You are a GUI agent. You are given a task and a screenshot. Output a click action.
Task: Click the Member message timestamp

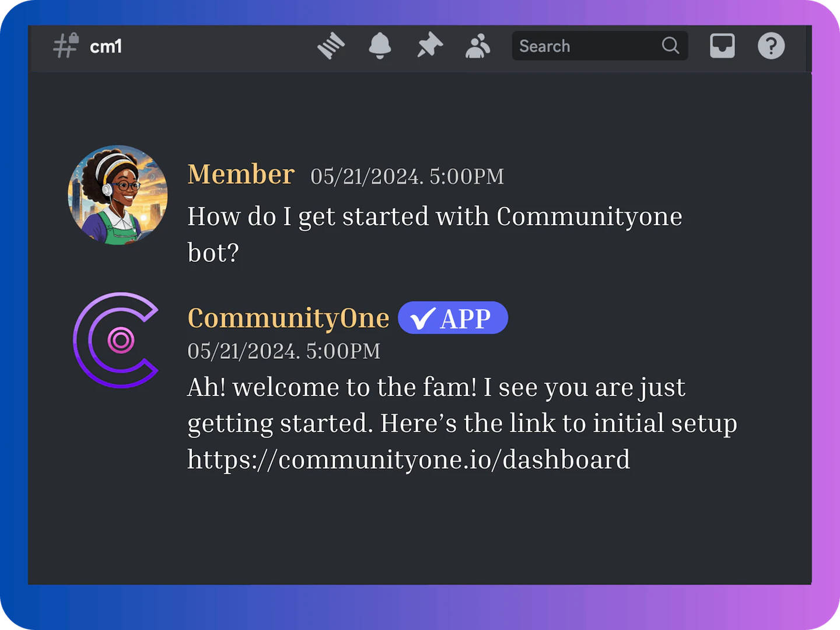point(407,176)
